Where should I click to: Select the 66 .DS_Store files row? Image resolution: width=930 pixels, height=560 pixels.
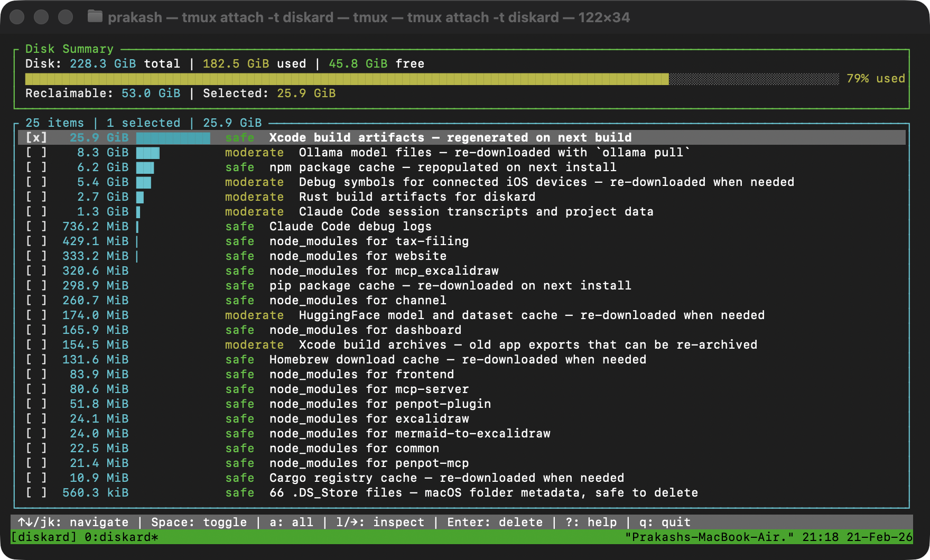coord(462,492)
